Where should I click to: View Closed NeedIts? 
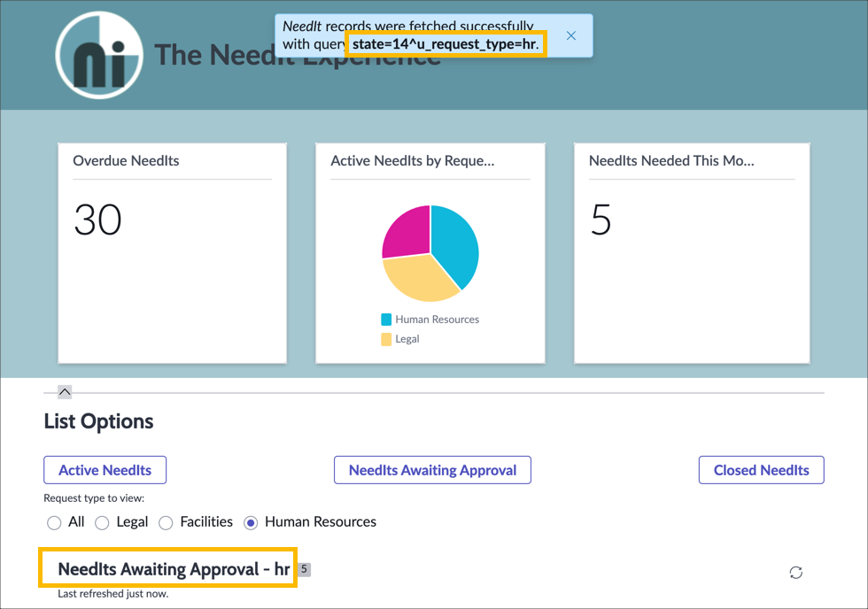(x=761, y=470)
